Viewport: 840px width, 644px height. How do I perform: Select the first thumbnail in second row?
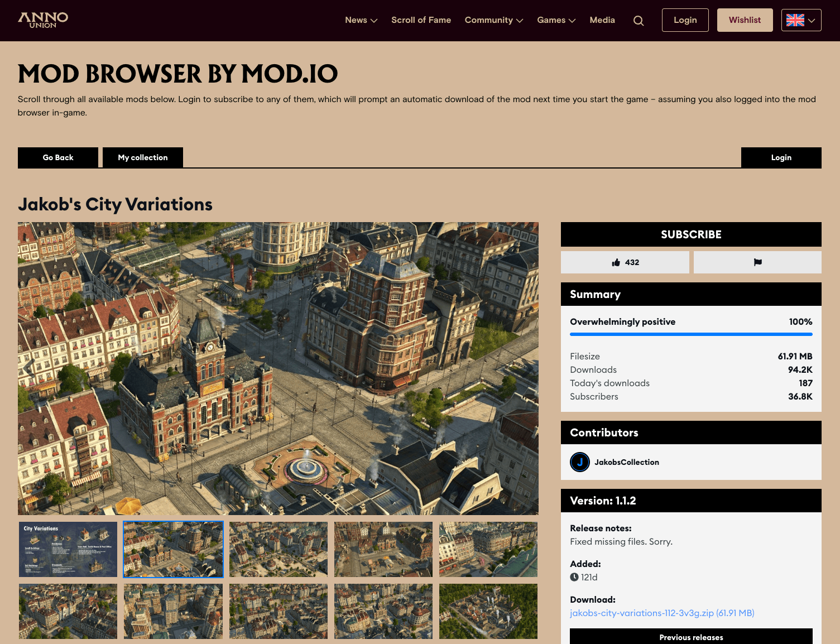point(68,612)
